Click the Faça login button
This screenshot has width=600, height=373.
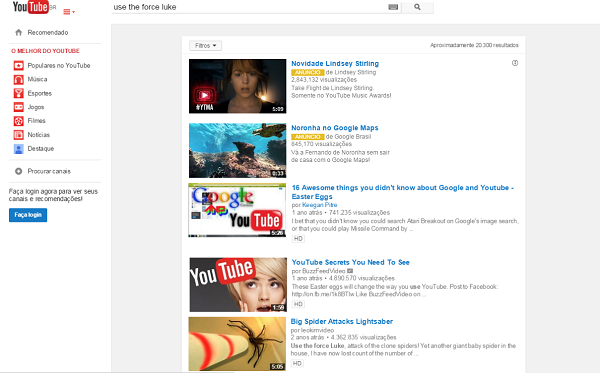(x=28, y=215)
